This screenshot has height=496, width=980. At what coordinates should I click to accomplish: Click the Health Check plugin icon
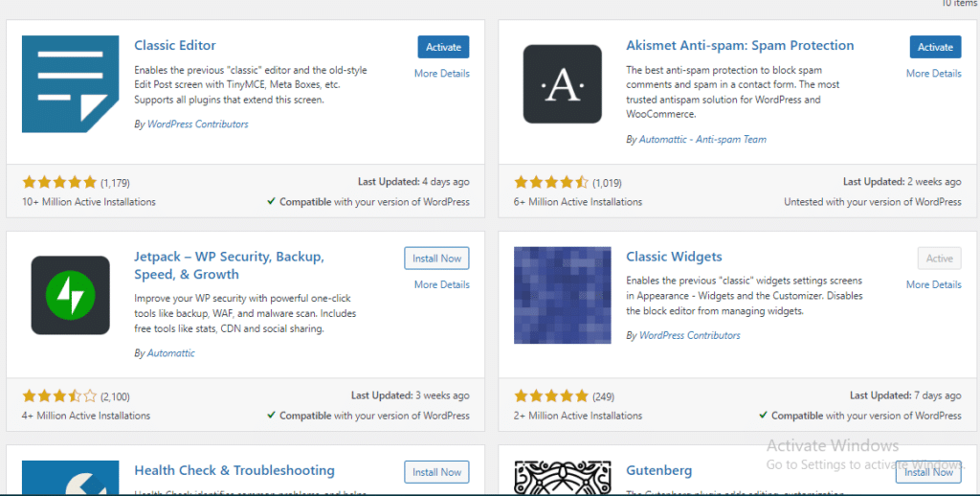[70, 477]
